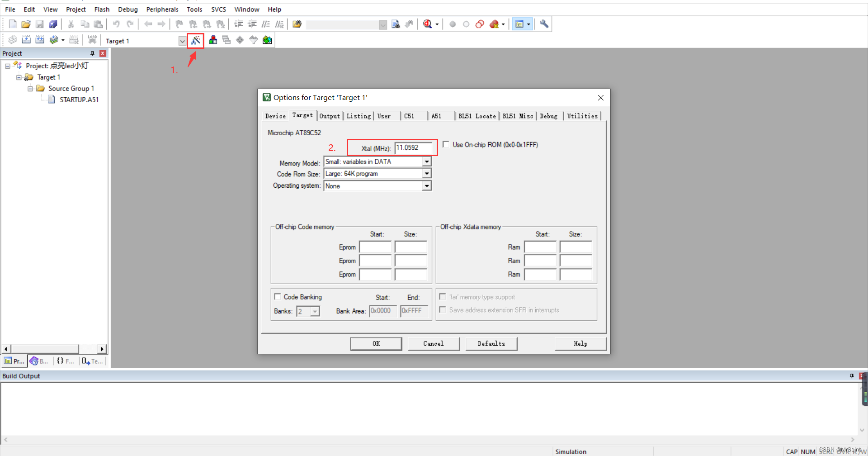
Task: Switch to Utilities tab
Action: [x=582, y=116]
